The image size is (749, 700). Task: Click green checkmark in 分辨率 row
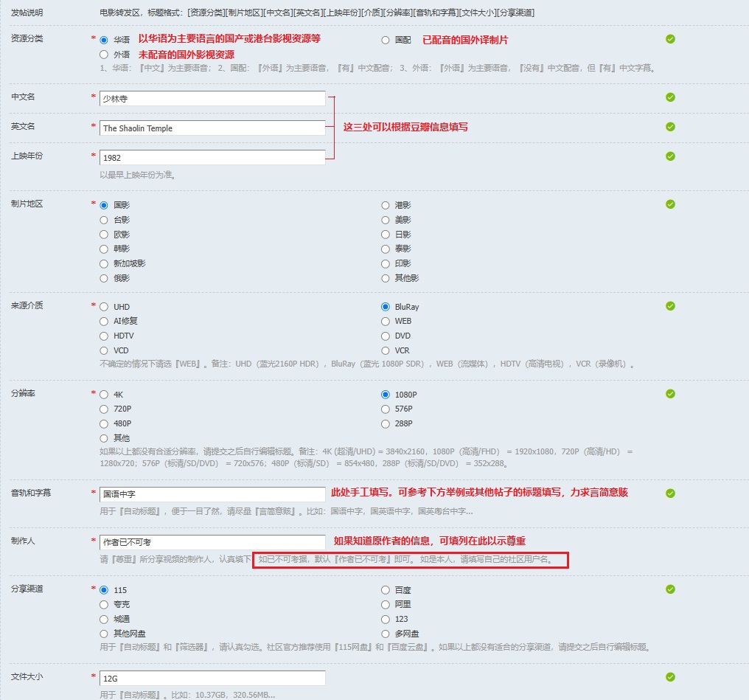click(x=670, y=394)
